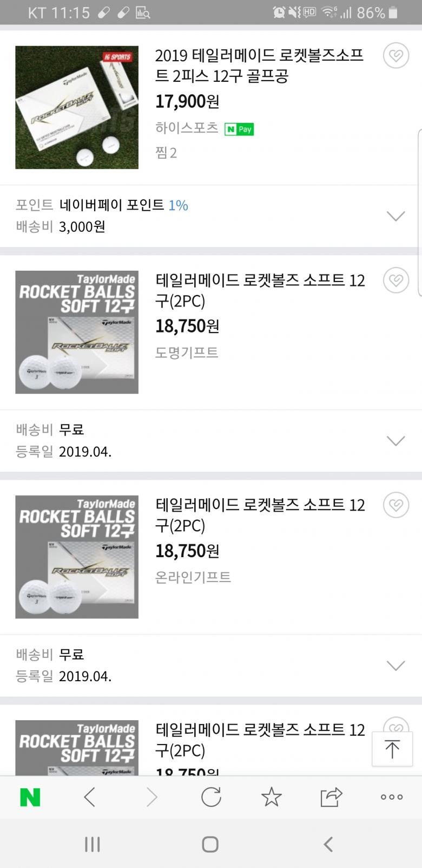This screenshot has width=422, height=868.
Task: Toggle wishlist heart for the 도명기프트 listing
Action: point(396,280)
